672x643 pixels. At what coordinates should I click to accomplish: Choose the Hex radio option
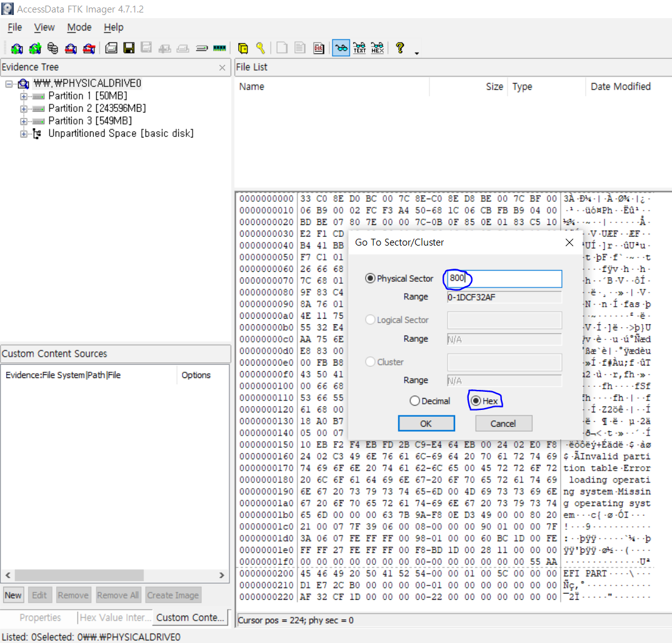[x=476, y=401]
